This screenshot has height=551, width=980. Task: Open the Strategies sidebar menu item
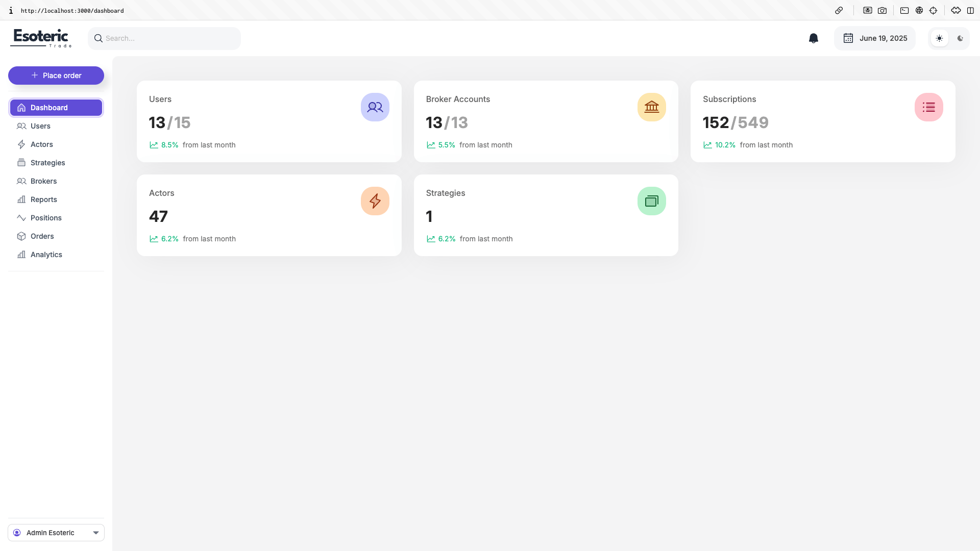[x=47, y=163]
